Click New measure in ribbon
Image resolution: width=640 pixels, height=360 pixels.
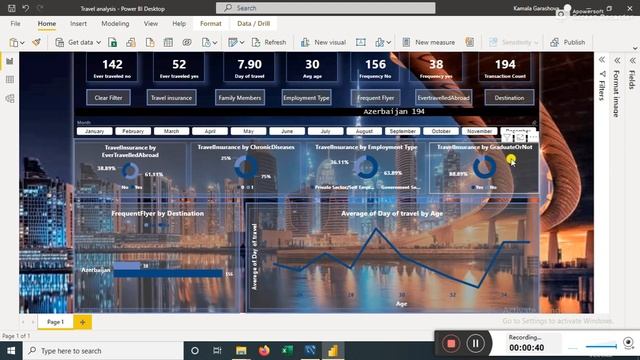pyautogui.click(x=429, y=42)
